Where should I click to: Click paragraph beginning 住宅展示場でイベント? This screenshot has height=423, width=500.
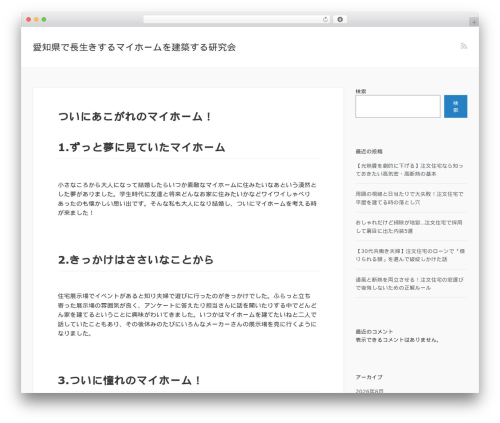tap(187, 315)
